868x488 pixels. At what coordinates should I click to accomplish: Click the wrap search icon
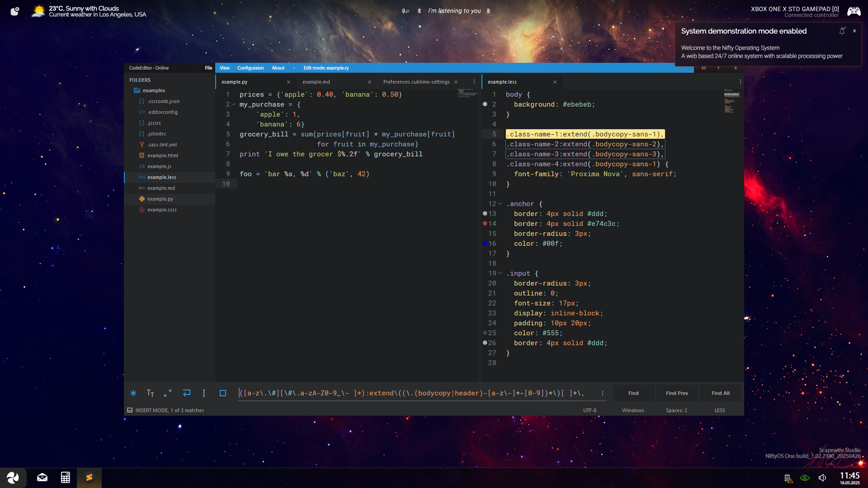(187, 393)
